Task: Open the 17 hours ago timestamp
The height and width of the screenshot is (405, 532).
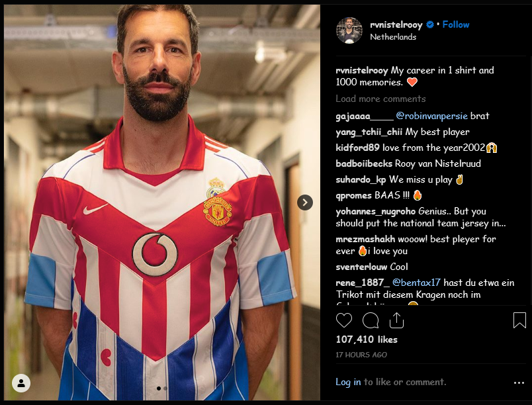Action: (361, 355)
